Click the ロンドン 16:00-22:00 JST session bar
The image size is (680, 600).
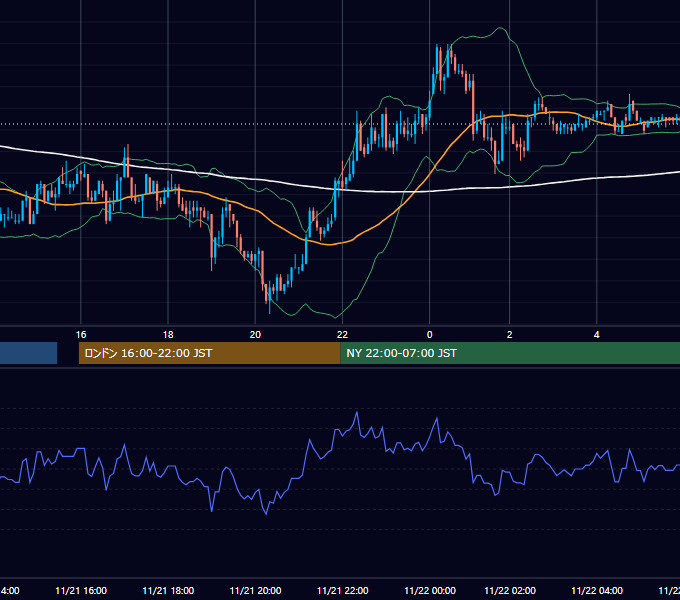coord(209,353)
